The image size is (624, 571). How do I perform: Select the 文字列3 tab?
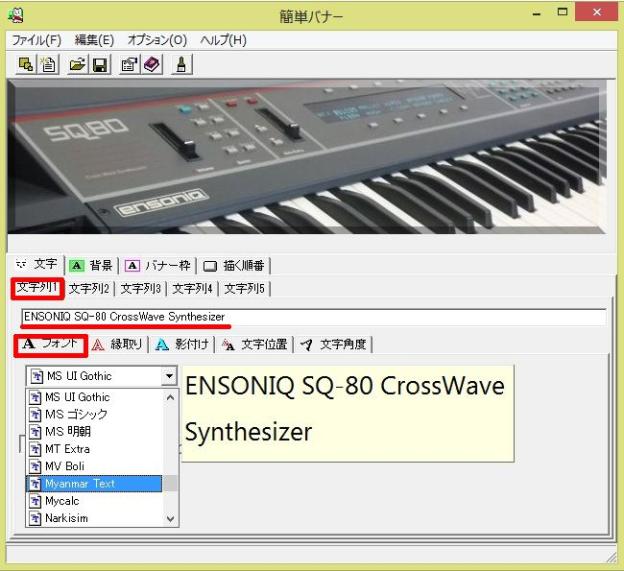point(140,288)
